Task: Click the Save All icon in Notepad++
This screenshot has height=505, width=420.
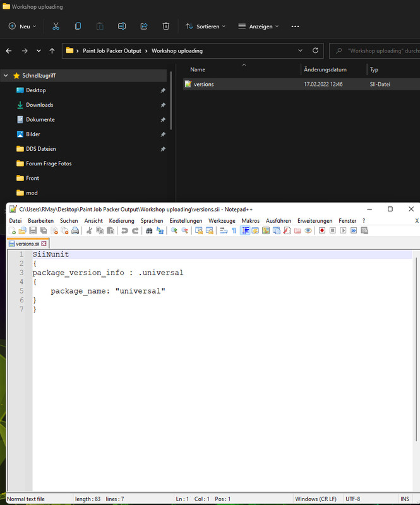Action: (x=44, y=230)
